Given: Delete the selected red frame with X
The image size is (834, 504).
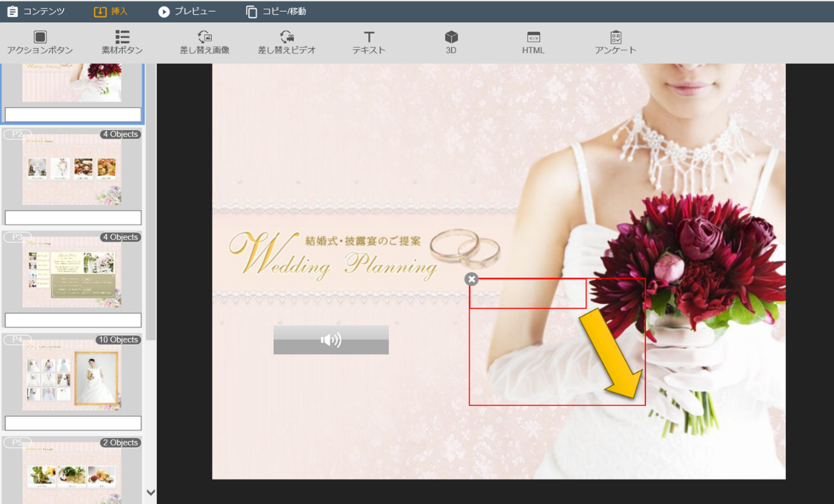Looking at the screenshot, I should (x=471, y=280).
